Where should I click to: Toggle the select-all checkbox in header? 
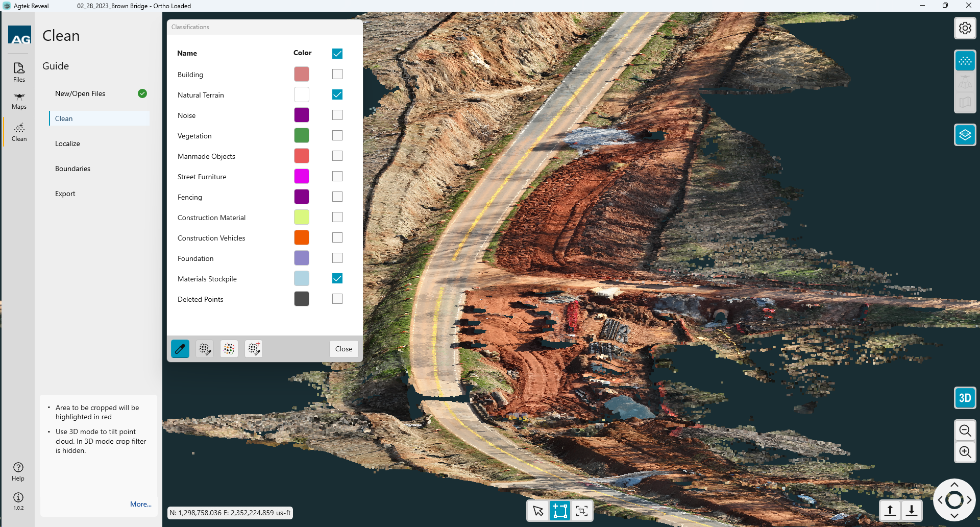337,54
